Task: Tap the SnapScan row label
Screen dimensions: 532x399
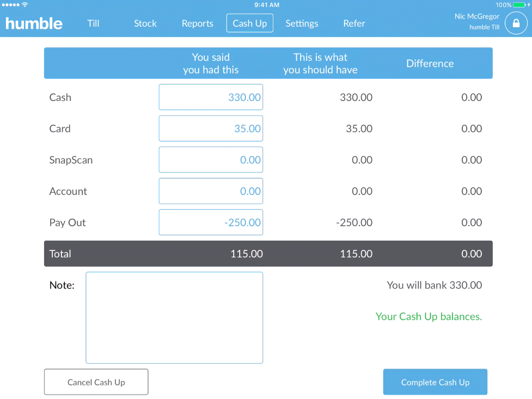Action: (71, 160)
